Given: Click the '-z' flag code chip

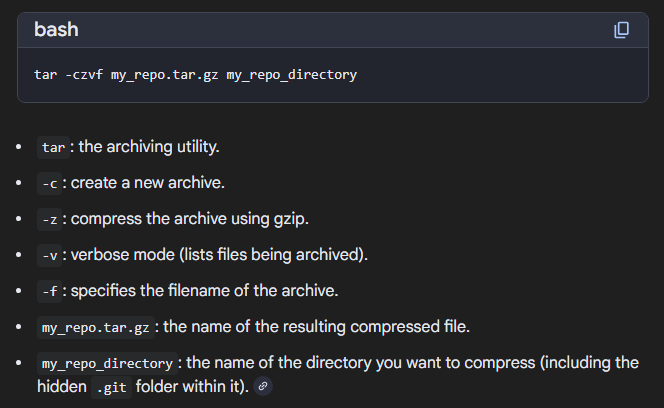Looking at the screenshot, I should click(50, 219).
